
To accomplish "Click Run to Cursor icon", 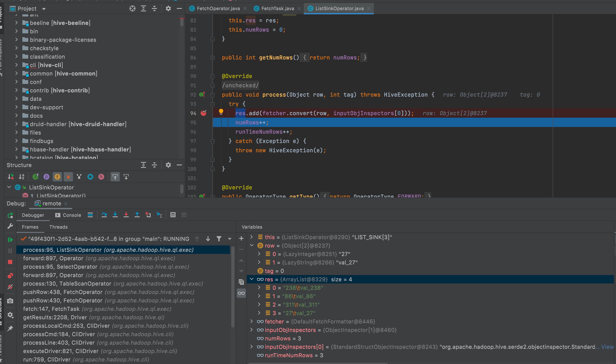I will 159,215.
